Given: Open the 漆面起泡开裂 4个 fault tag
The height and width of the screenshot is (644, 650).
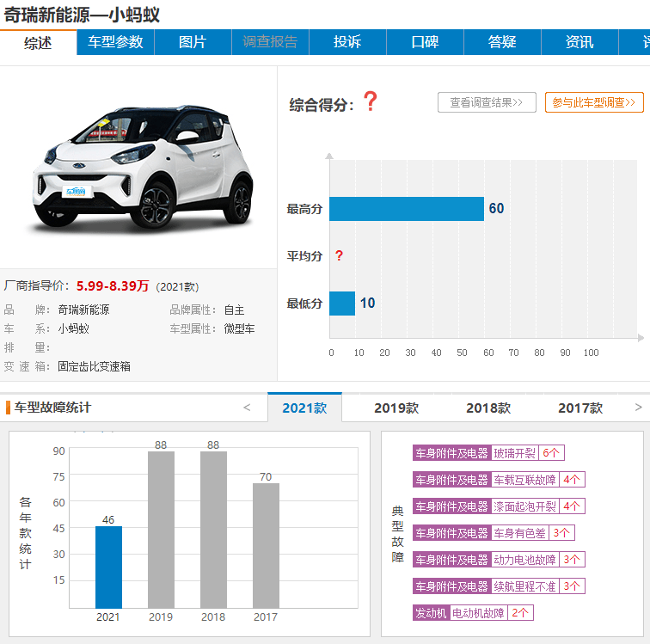Looking at the screenshot, I should 499,506.
